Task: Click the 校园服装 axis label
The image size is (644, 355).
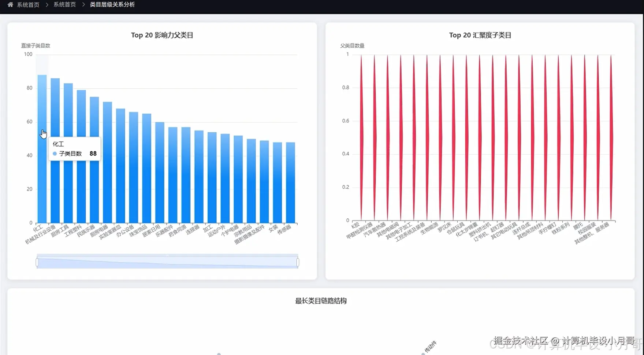Action: coord(587,228)
